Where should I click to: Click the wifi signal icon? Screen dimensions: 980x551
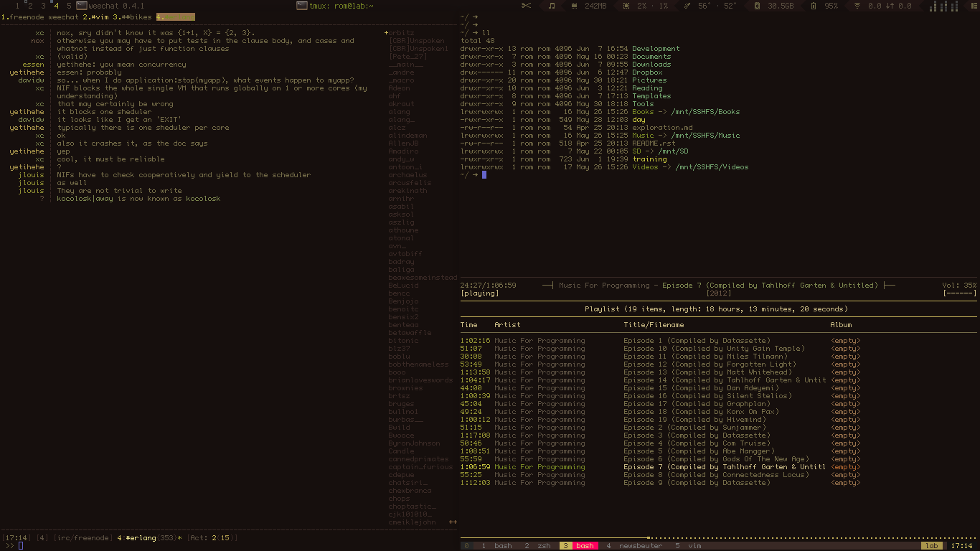857,6
